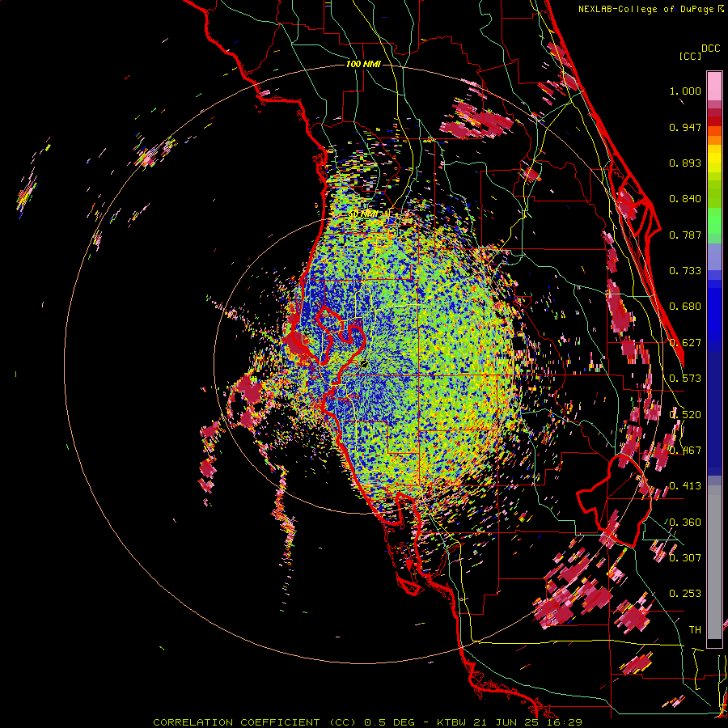
Task: Click the TH threshold label on legend
Action: (695, 629)
